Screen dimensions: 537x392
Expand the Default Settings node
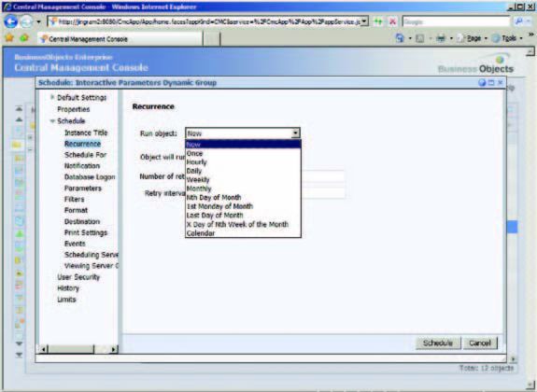52,98
